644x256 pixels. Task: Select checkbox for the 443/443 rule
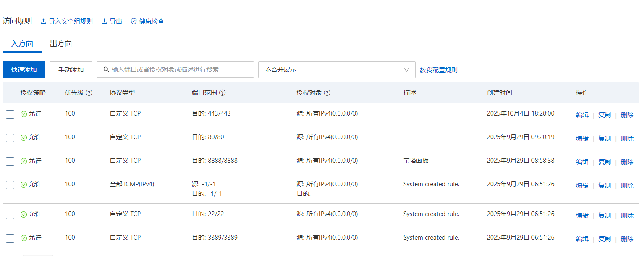pyautogui.click(x=10, y=114)
